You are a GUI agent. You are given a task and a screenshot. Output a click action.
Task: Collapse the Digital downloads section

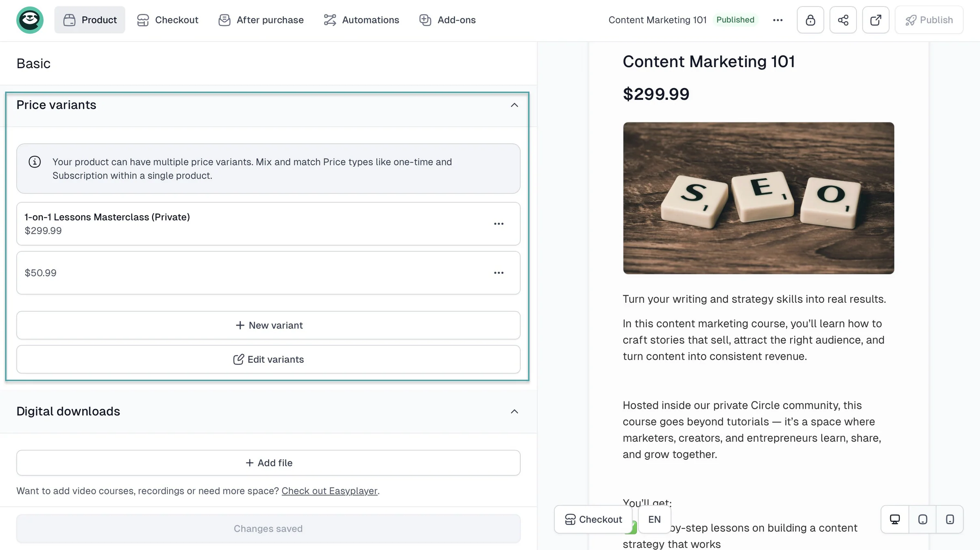(x=514, y=412)
